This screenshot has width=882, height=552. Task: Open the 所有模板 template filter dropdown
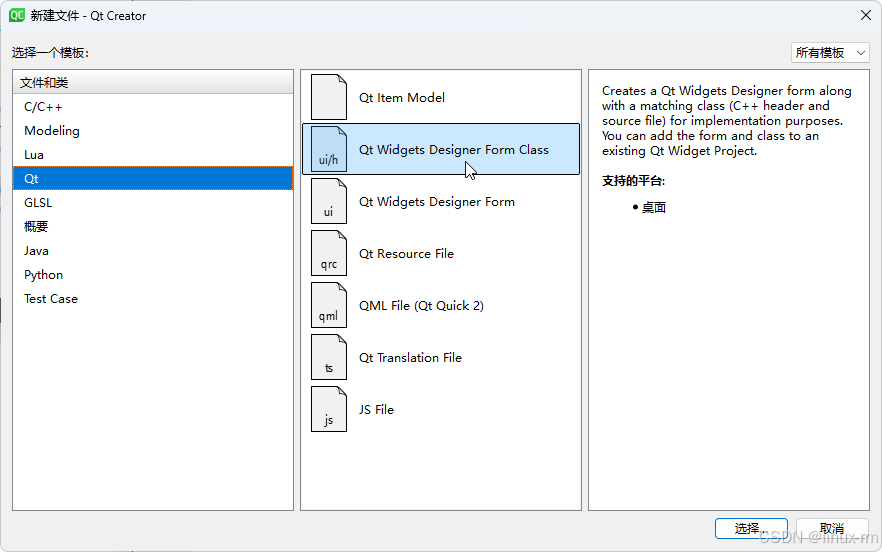[x=830, y=53]
